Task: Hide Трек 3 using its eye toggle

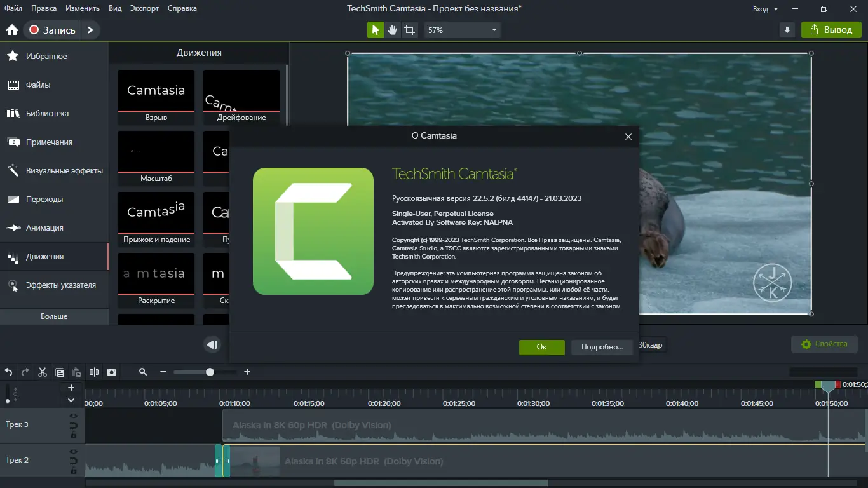Action: pos(74,416)
